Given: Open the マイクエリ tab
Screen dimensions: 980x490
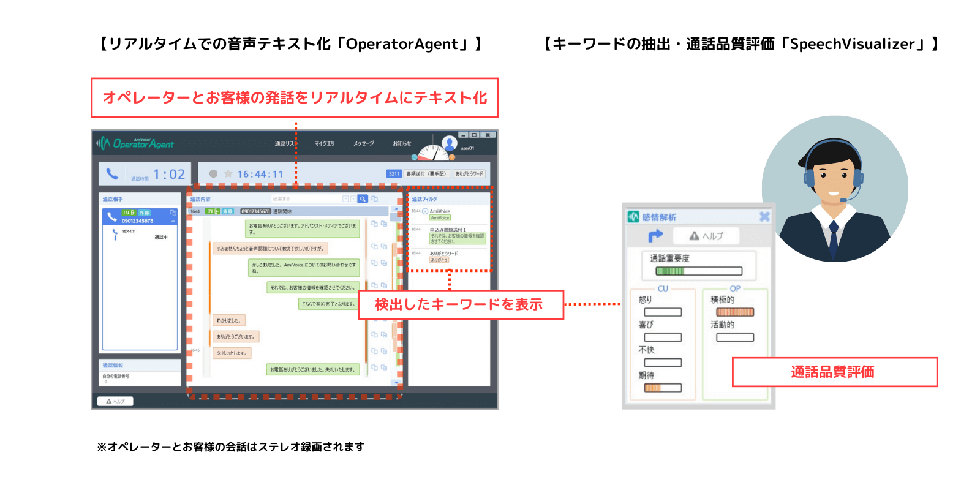Looking at the screenshot, I should point(325,143).
